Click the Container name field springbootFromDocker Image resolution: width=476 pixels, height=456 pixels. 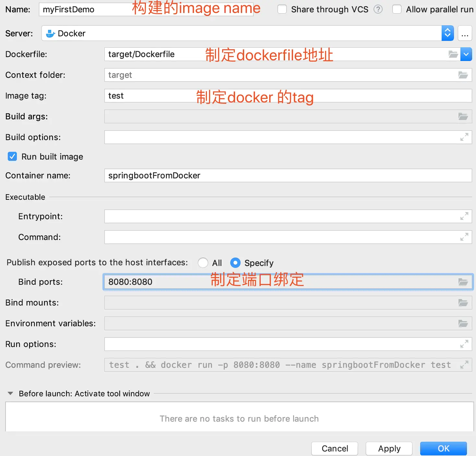point(288,175)
